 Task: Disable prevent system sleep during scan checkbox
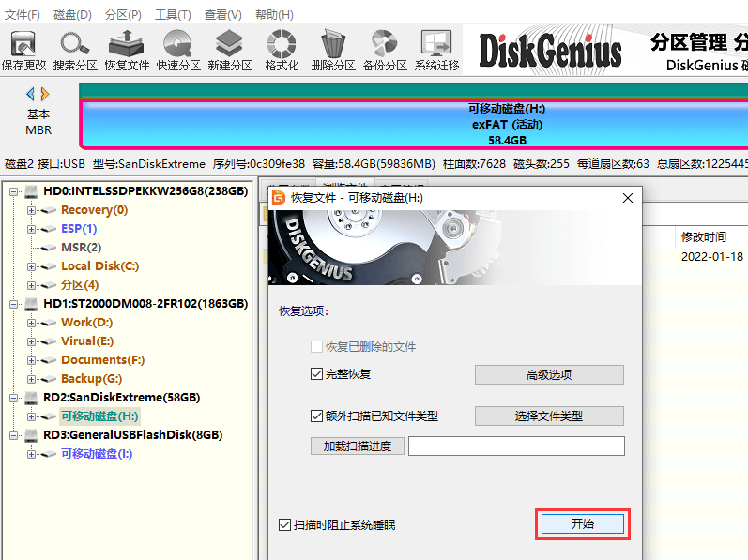(285, 524)
